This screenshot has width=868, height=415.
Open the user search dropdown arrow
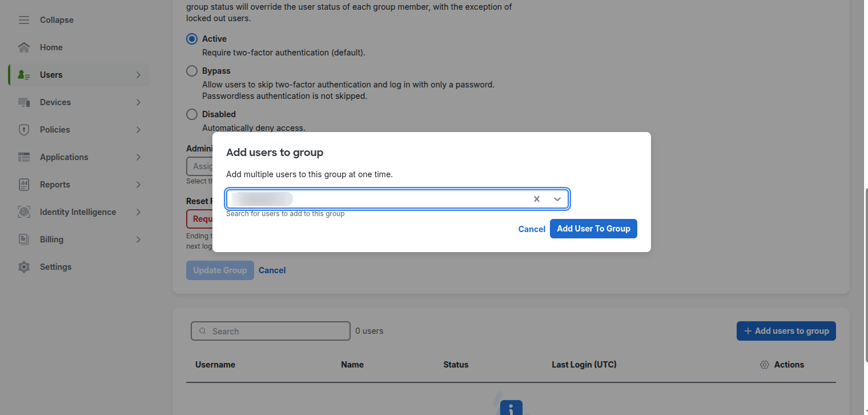[557, 199]
